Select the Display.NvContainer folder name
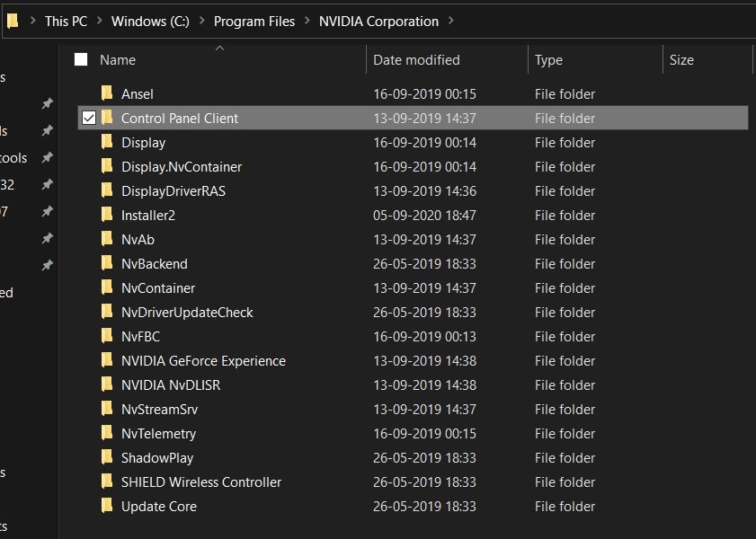Image resolution: width=756 pixels, height=539 pixels. click(182, 167)
